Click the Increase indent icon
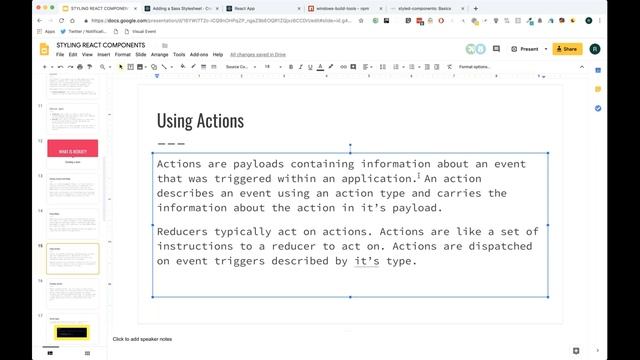Viewport: 640px width, 360px height. pos(437,67)
